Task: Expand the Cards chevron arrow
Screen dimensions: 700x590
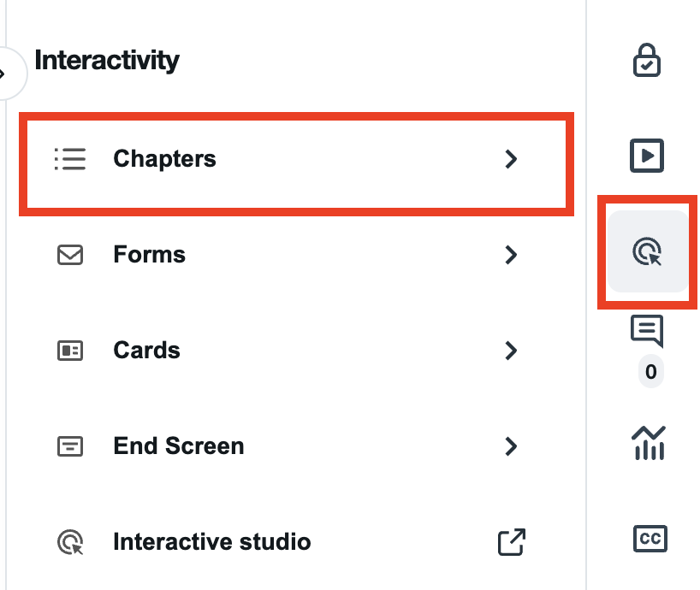Action: (x=511, y=351)
